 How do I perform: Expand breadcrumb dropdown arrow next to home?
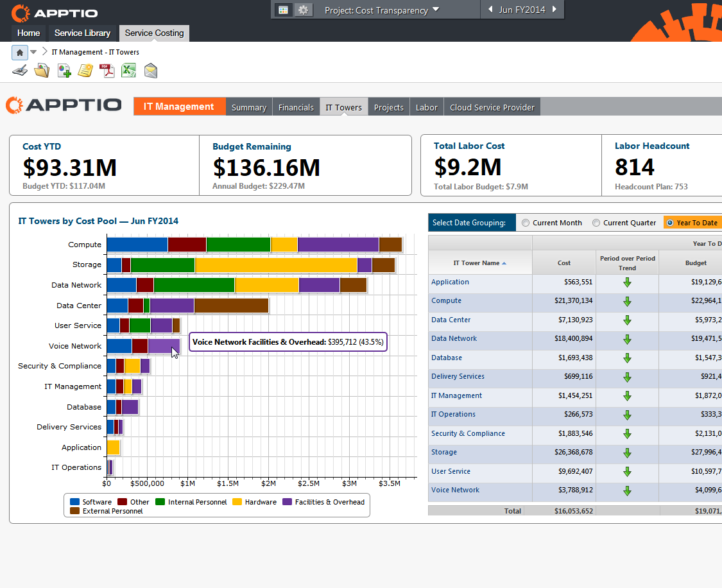coord(34,52)
